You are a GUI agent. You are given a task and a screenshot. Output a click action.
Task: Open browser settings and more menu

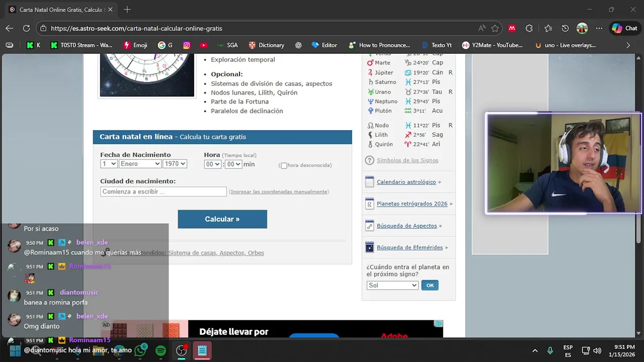pos(599,29)
